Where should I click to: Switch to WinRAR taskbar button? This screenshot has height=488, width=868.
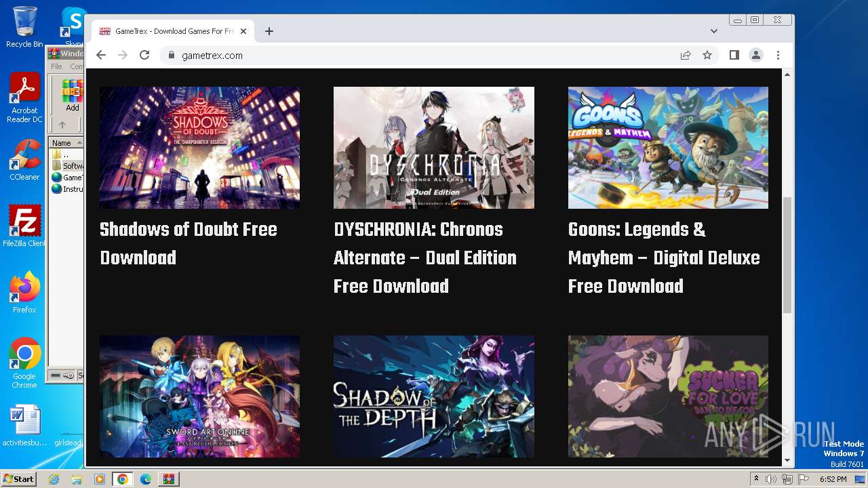[x=169, y=479]
